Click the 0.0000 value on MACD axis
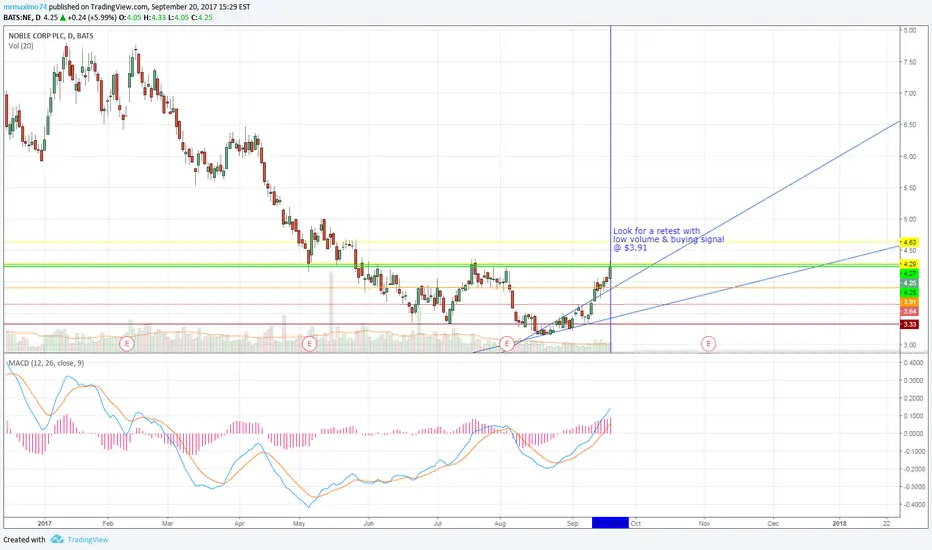 [913, 433]
